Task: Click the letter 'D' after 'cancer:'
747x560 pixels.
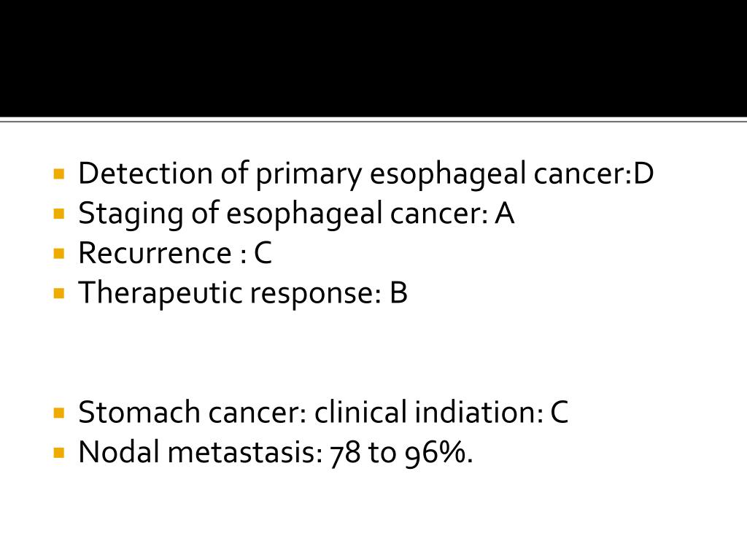Action: pyautogui.click(x=643, y=174)
